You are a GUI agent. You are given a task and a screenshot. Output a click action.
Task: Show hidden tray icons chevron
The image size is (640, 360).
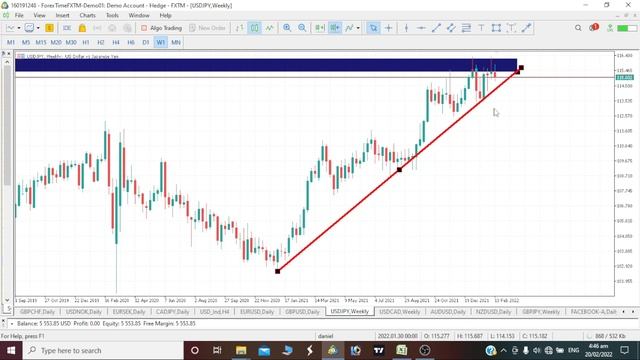click(x=503, y=350)
